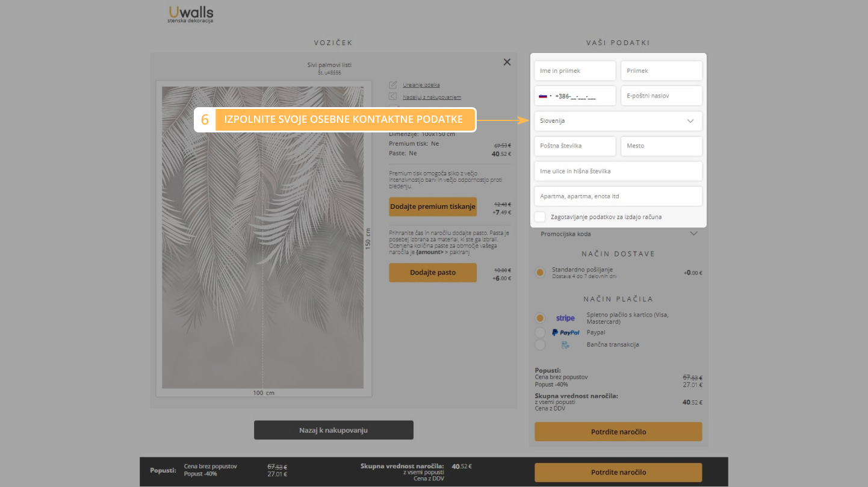This screenshot has width=868, height=487.
Task: Expand the Promocijska koda section
Action: (618, 234)
